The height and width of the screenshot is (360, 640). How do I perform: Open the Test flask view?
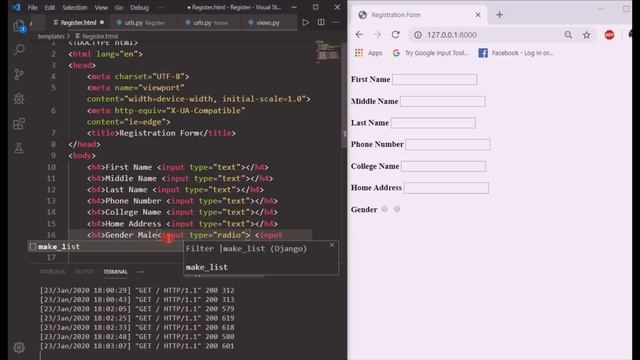pos(19,148)
